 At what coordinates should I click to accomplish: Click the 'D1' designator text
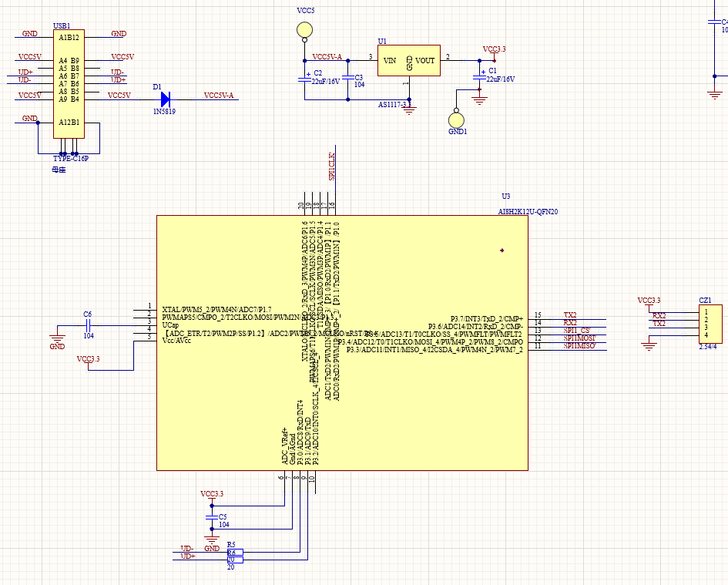157,87
